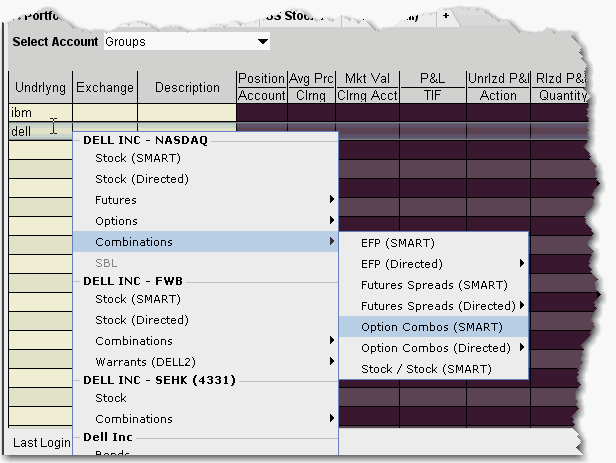Choose EFP (SMART) from Combinations submenu
This screenshot has height=463, width=616.
[397, 243]
